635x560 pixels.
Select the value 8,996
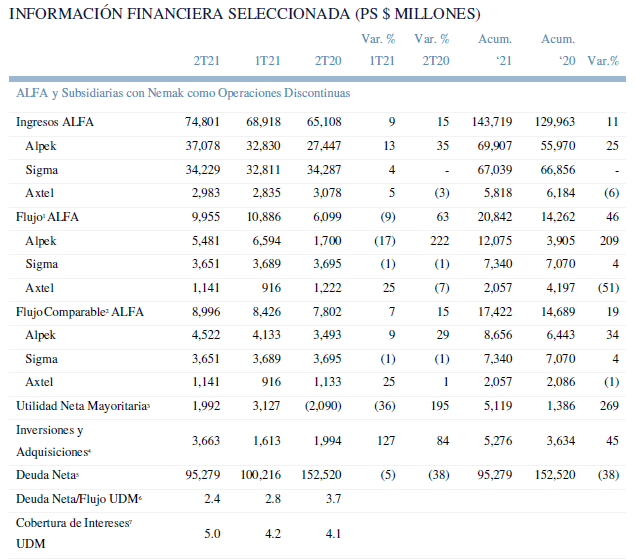[x=206, y=312]
